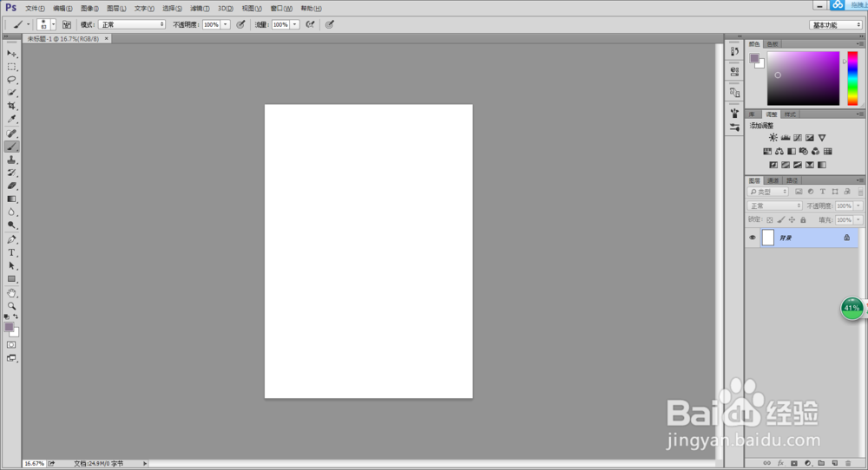Open the 流量 flow slider arrow
The image size is (868, 470).
(x=294, y=24)
